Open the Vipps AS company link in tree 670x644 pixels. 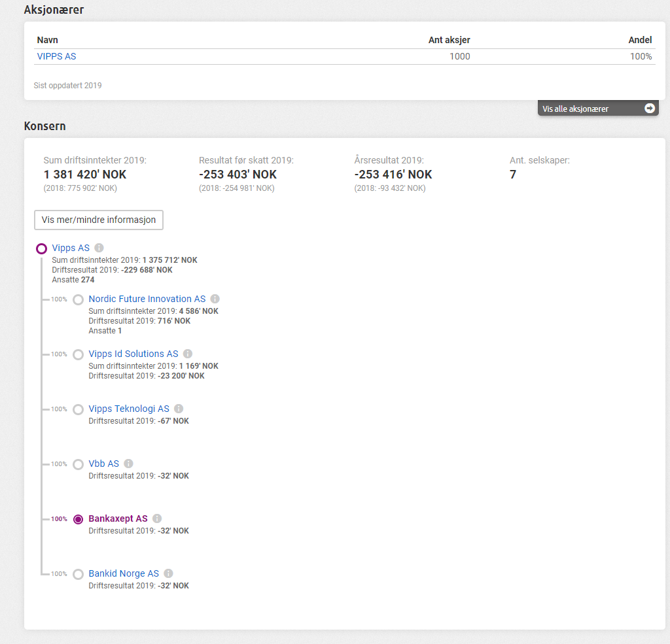(71, 248)
